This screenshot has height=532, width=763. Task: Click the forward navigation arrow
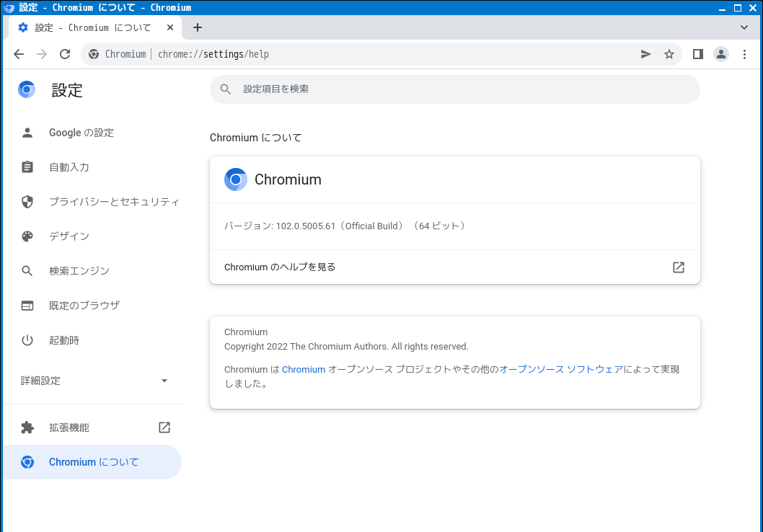pos(42,54)
